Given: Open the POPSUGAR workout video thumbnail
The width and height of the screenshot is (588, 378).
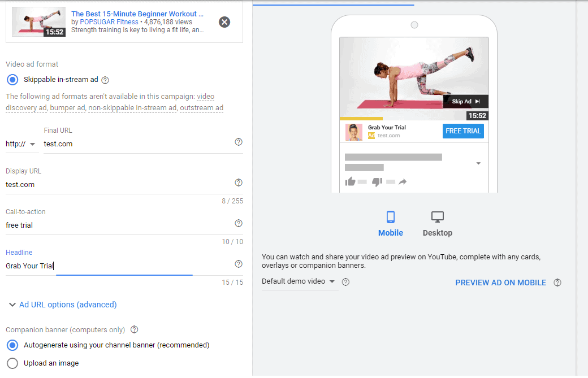Looking at the screenshot, I should (x=38, y=21).
